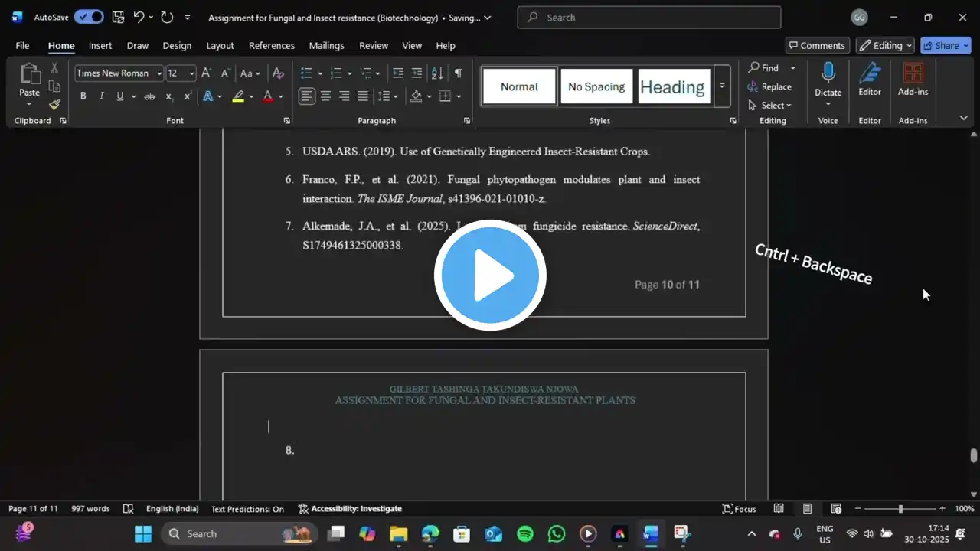
Task: Copy the selection with the Copy icon
Action: [x=54, y=86]
